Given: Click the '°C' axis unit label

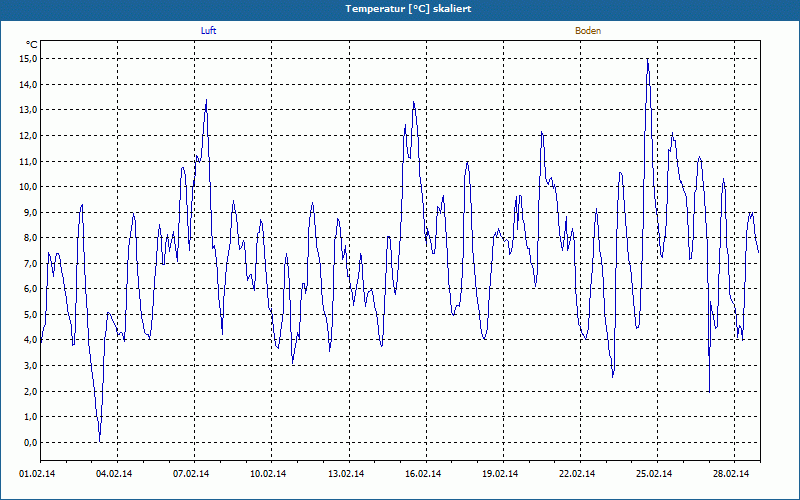Looking at the screenshot, I should [x=32, y=45].
